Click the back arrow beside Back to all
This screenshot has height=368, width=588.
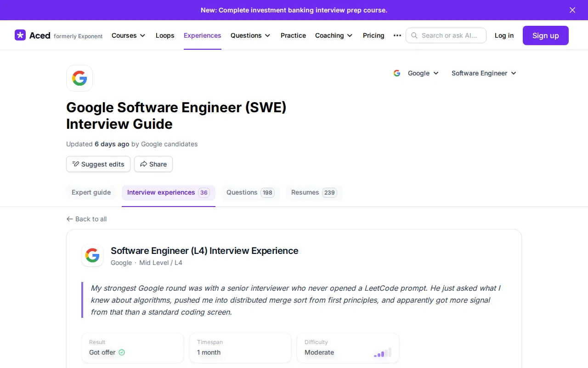(x=70, y=219)
